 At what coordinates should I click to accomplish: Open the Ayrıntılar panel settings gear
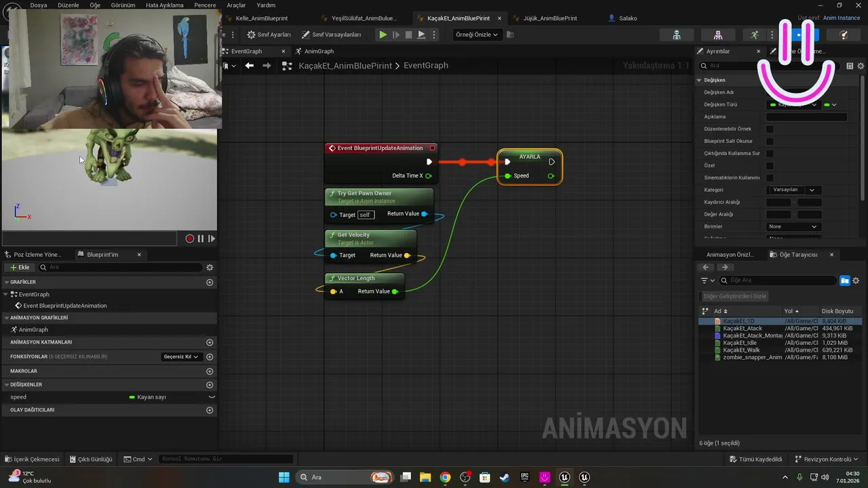click(861, 66)
